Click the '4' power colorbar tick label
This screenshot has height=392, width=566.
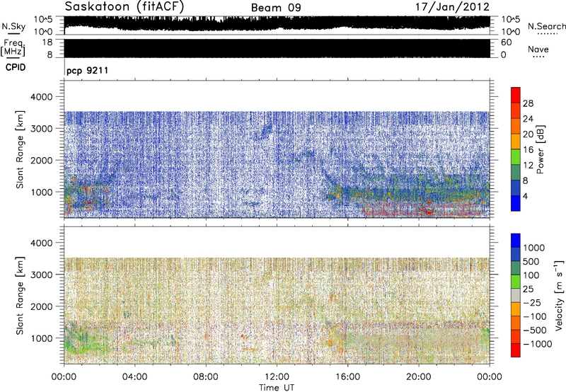(x=525, y=196)
